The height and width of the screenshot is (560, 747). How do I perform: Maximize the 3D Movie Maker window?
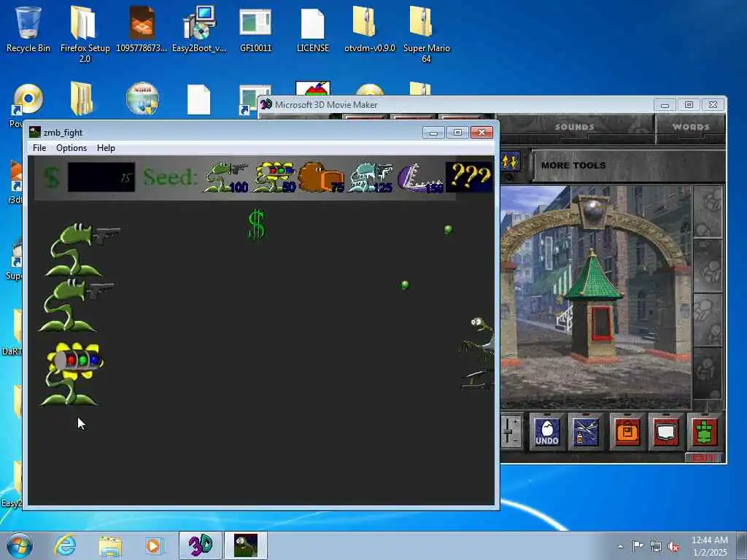[x=689, y=104]
